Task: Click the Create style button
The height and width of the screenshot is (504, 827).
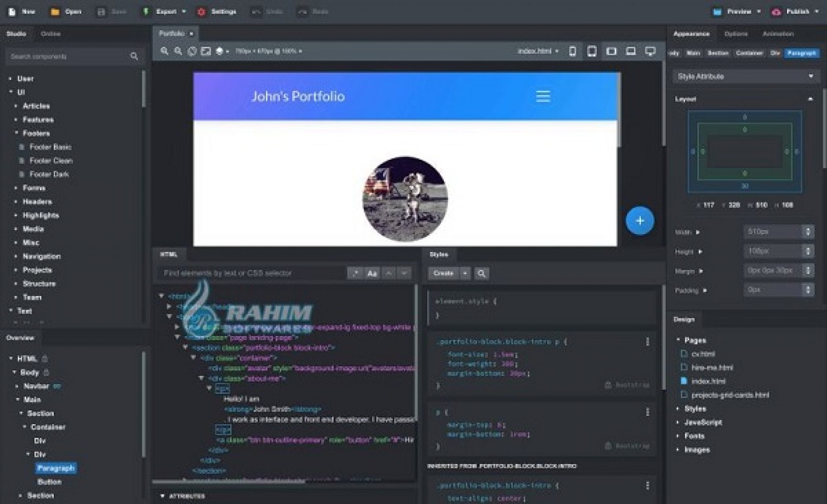Action: tap(443, 273)
